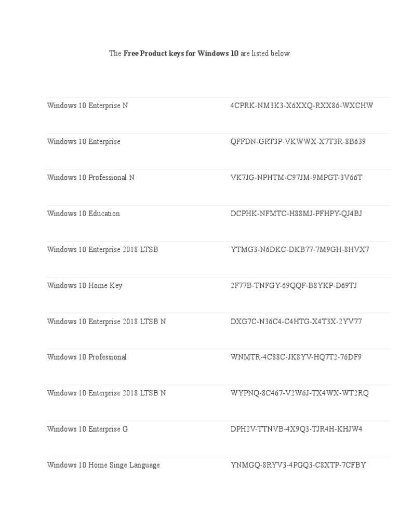The image size is (399, 532).
Task: Click the 'Windows 10 Enterprise G' label
Action: click(87, 429)
